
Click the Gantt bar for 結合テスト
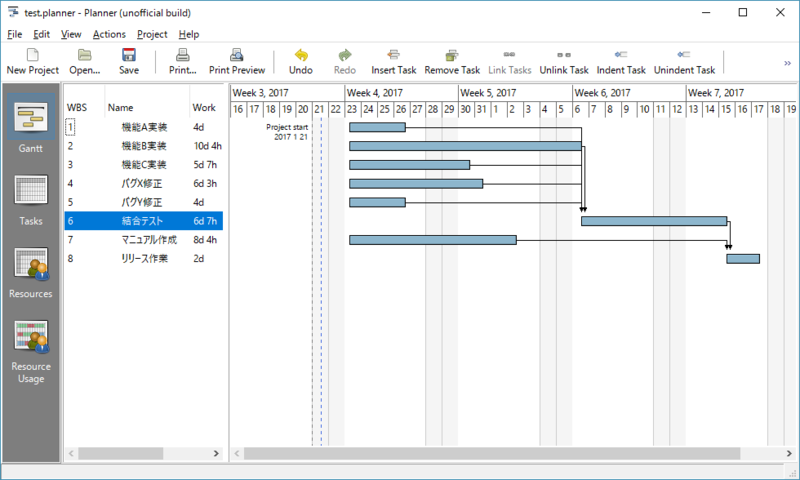654,221
